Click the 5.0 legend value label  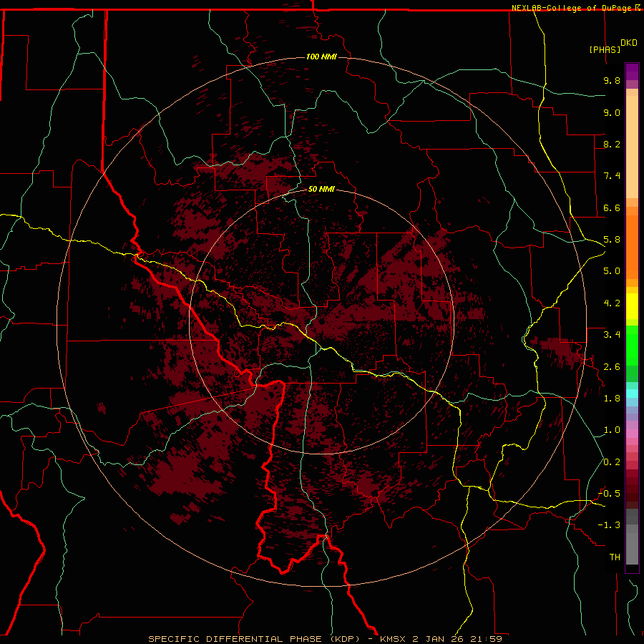612,271
